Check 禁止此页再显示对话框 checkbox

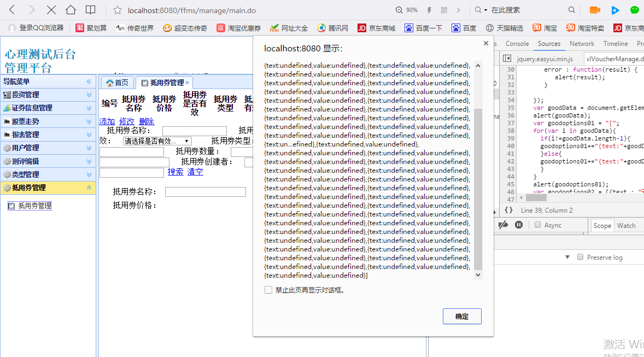(x=268, y=290)
